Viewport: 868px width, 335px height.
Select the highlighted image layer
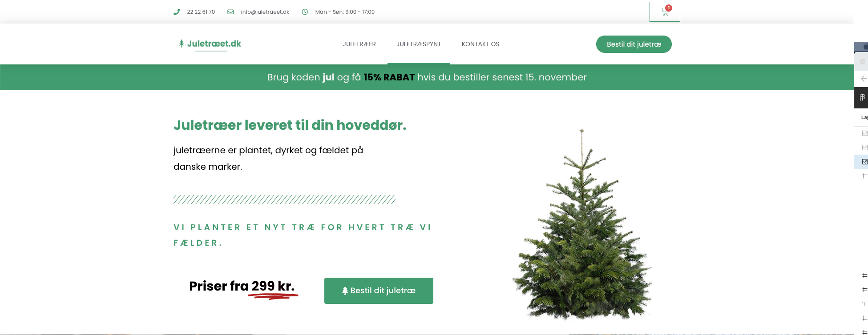click(864, 162)
